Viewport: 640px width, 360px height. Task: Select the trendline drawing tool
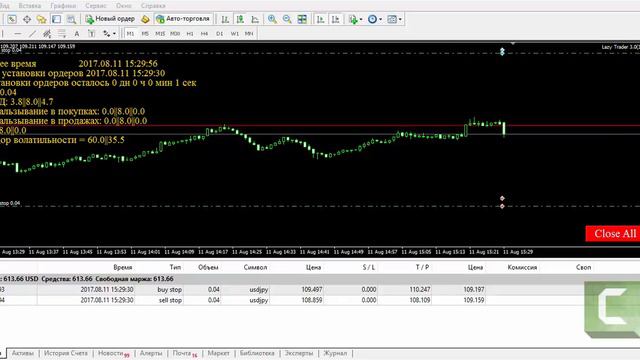point(32,33)
